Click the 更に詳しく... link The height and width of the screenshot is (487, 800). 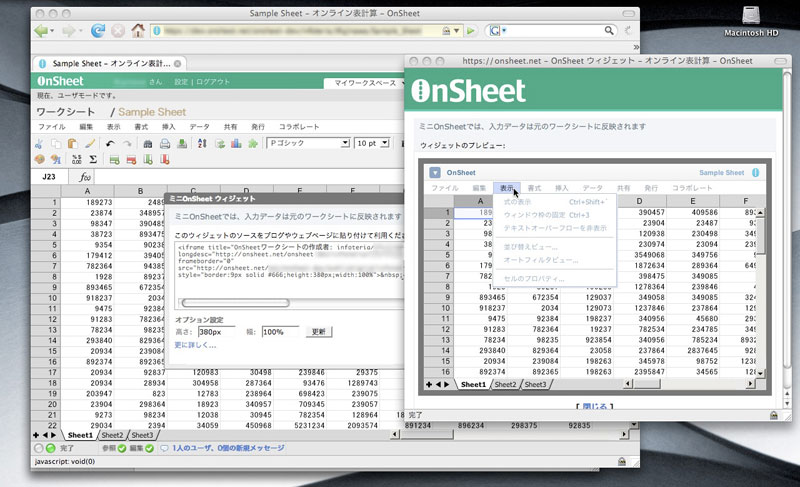point(195,345)
